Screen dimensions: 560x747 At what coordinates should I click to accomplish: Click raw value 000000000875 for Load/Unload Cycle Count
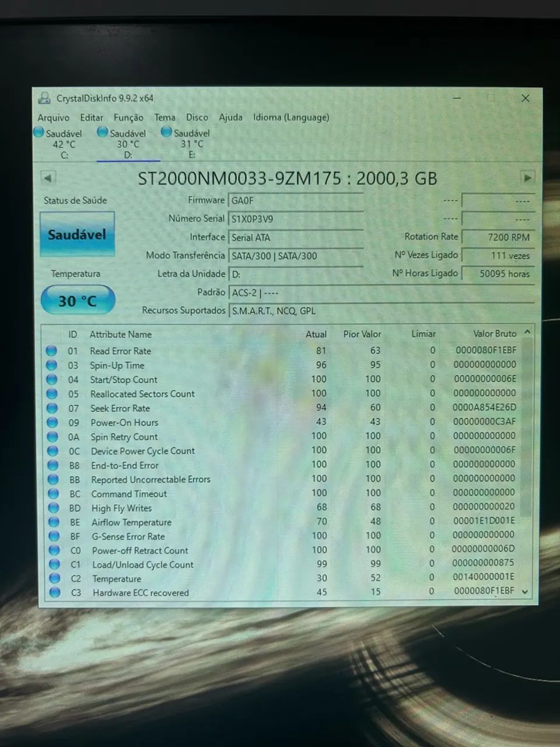pos(484,563)
